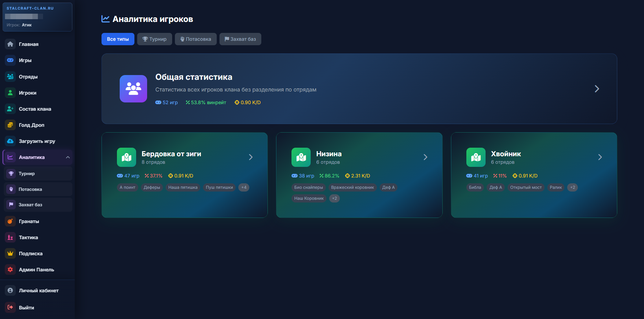Select the Захват баз filter tab
The height and width of the screenshot is (319, 644).
(x=240, y=39)
